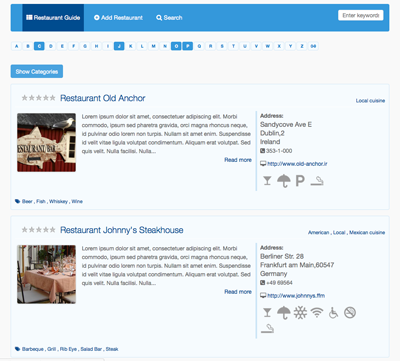Filter restaurants by letter T
Screen dimensions: 400x361
(x=233, y=46)
